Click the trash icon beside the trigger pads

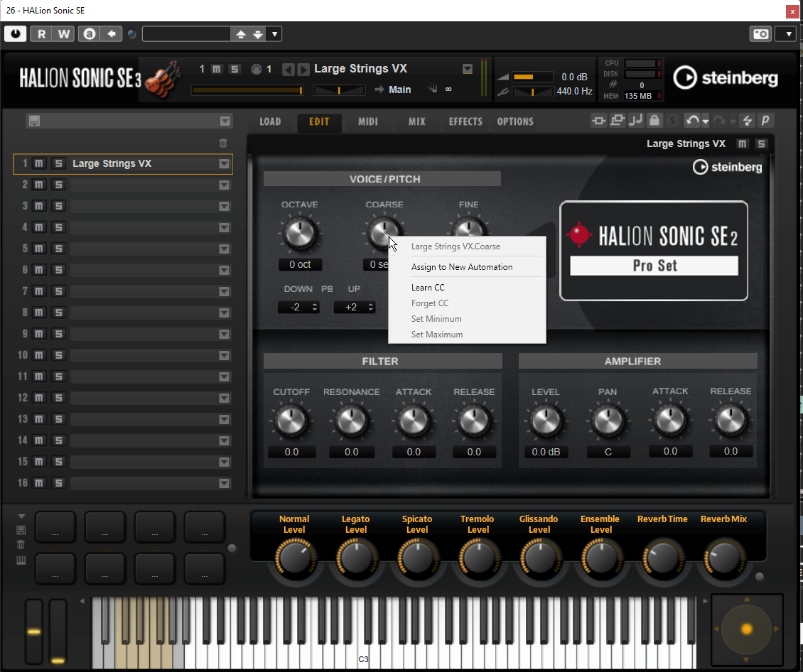(21, 545)
